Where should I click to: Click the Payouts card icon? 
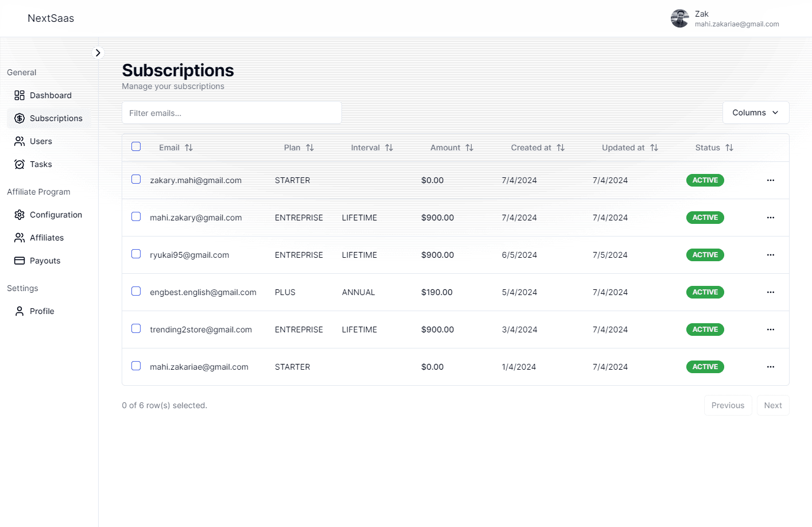click(20, 261)
